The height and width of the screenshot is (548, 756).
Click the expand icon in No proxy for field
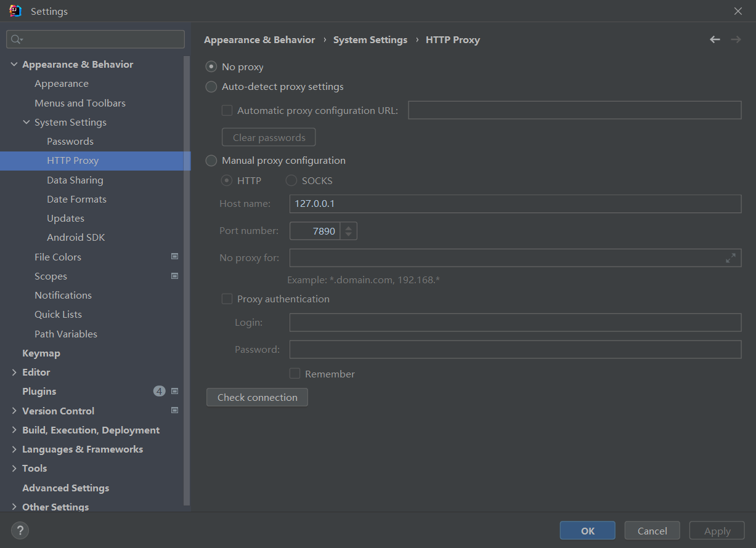click(730, 258)
